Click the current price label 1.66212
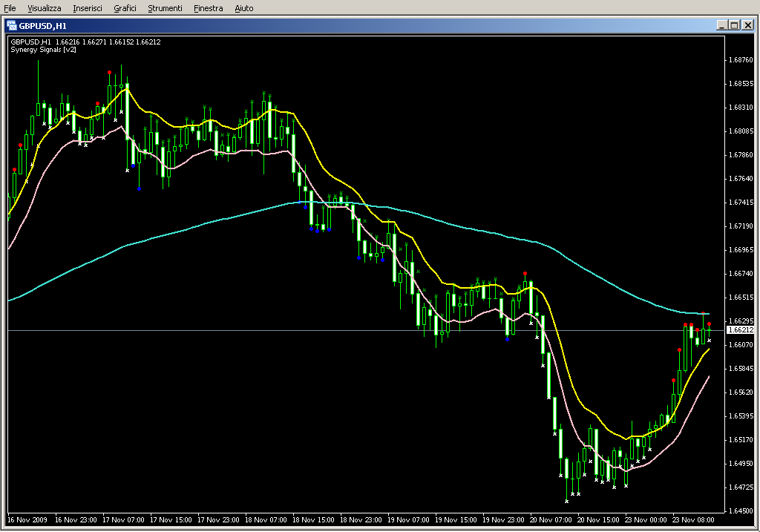760x532 pixels. 741,330
